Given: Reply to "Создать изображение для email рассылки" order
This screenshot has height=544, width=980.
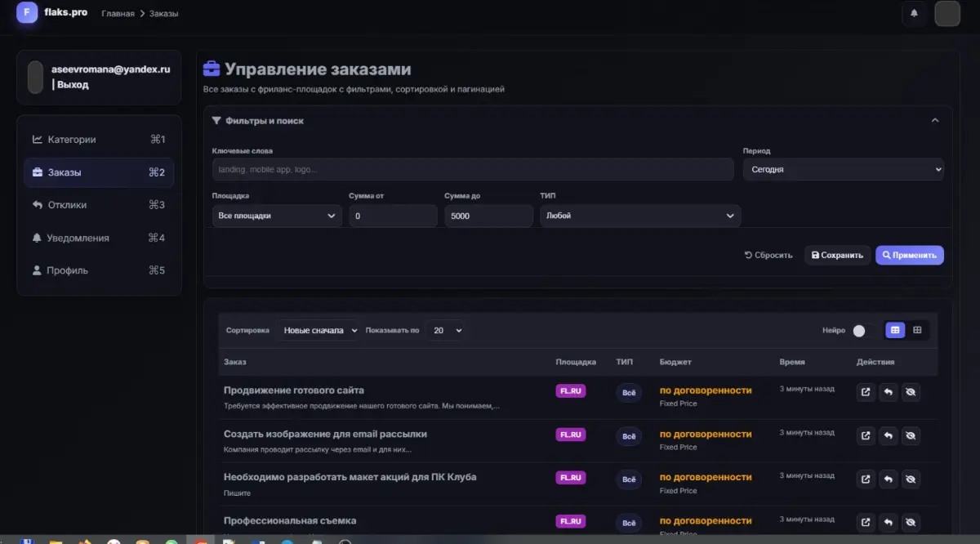Looking at the screenshot, I should coord(889,435).
